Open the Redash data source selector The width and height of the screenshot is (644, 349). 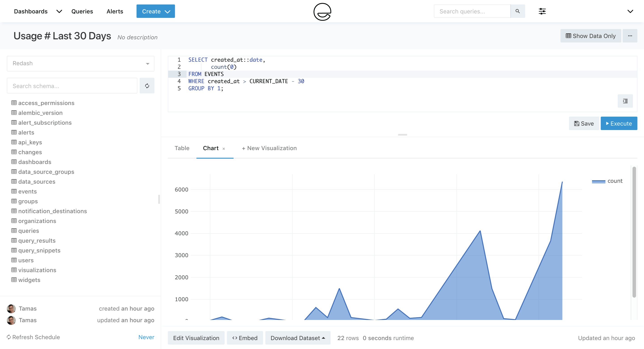[x=80, y=63]
